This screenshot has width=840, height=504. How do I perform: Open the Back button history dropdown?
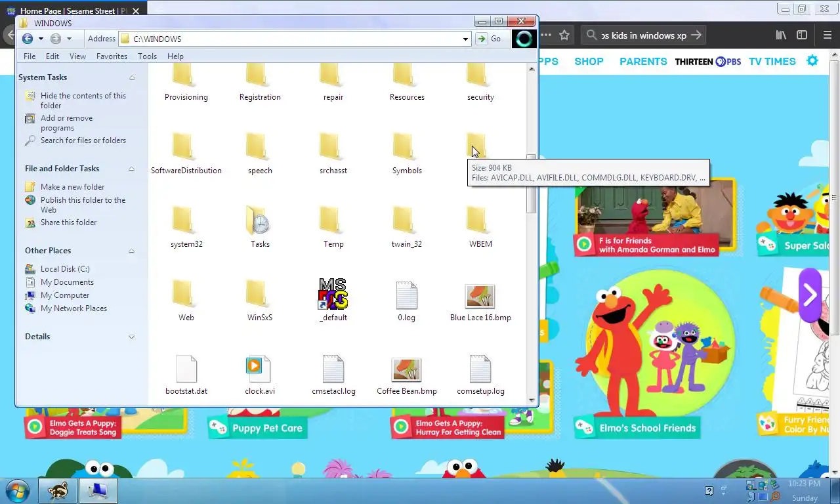(x=41, y=39)
